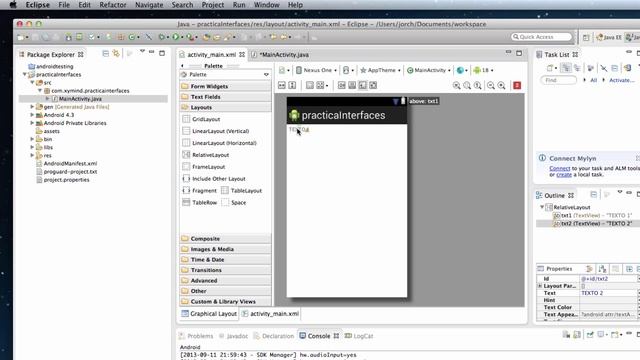Click the Connect link in Mylyn panel
The height and width of the screenshot is (360, 640).
(x=560, y=168)
